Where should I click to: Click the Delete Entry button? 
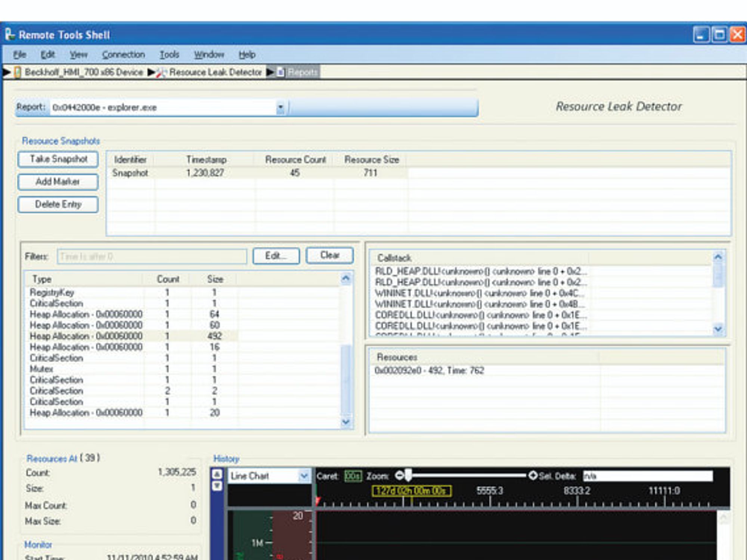pyautogui.click(x=58, y=204)
